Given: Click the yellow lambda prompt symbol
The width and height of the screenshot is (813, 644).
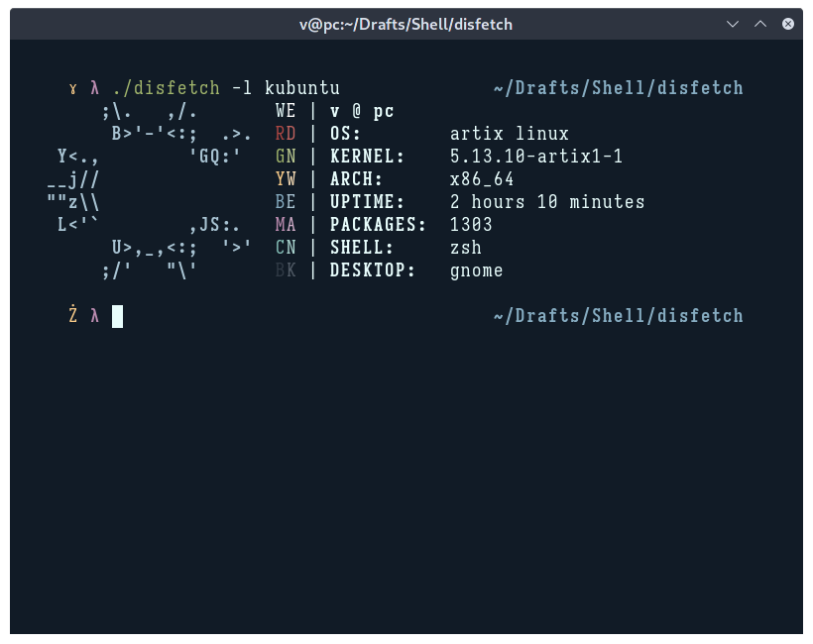Looking at the screenshot, I should pyautogui.click(x=94, y=87).
